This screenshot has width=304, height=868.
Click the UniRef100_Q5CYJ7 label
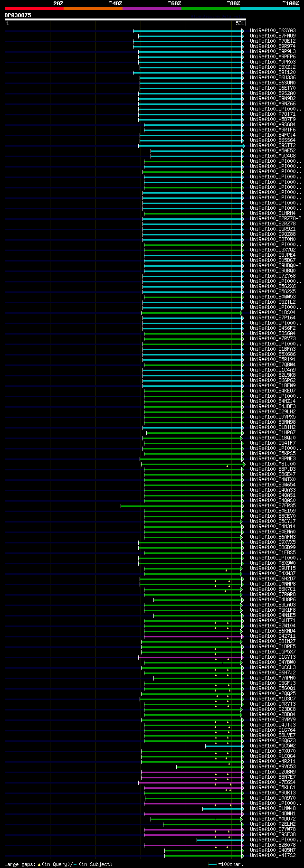(273, 522)
